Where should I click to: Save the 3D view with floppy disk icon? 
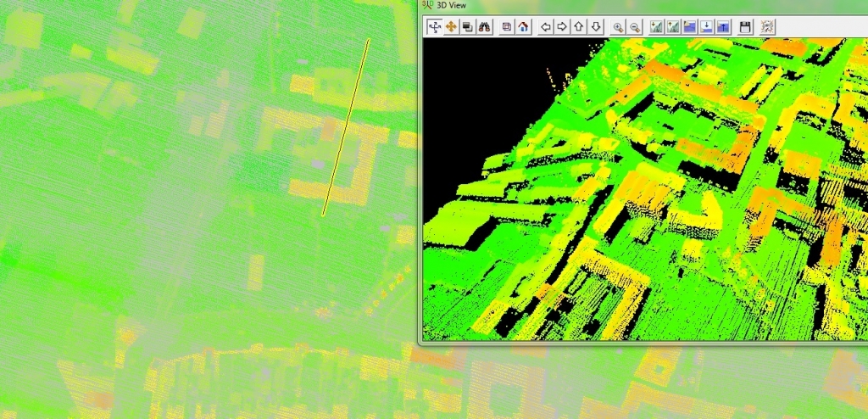(x=745, y=26)
